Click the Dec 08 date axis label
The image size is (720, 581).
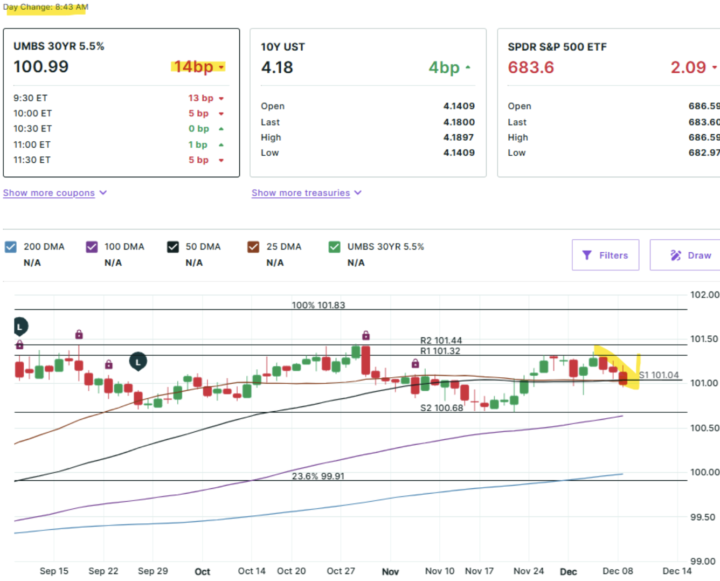tap(618, 571)
